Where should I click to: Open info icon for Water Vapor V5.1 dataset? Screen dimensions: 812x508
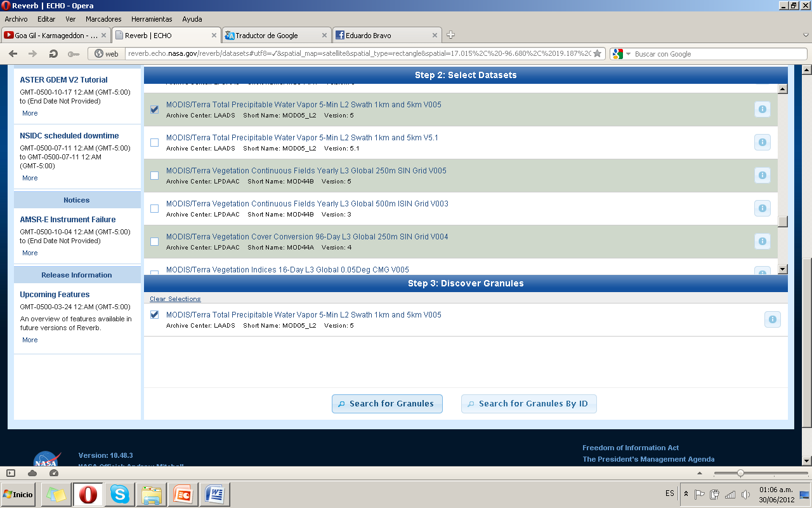click(x=763, y=142)
